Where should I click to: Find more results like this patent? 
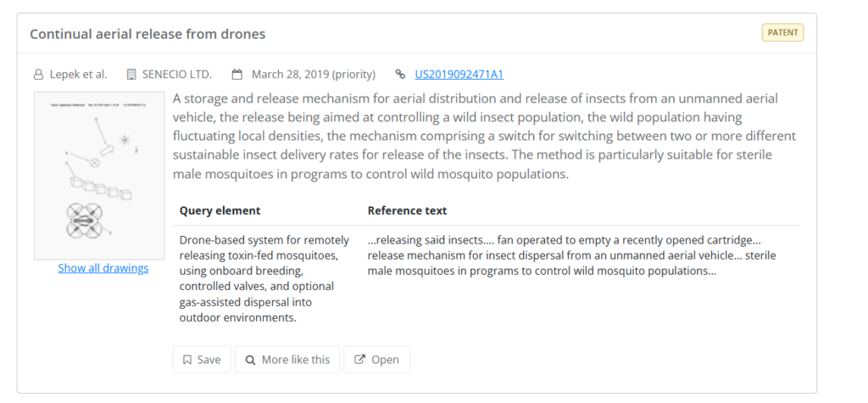(x=287, y=360)
